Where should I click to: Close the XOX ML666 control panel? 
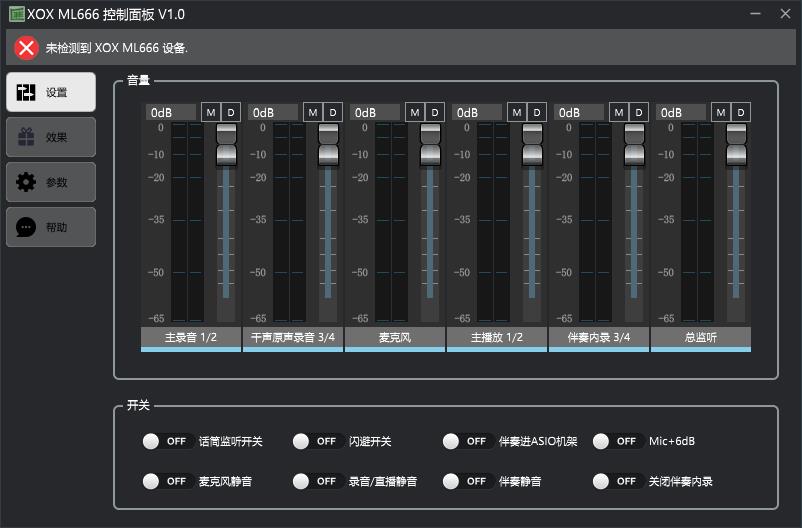(x=786, y=14)
